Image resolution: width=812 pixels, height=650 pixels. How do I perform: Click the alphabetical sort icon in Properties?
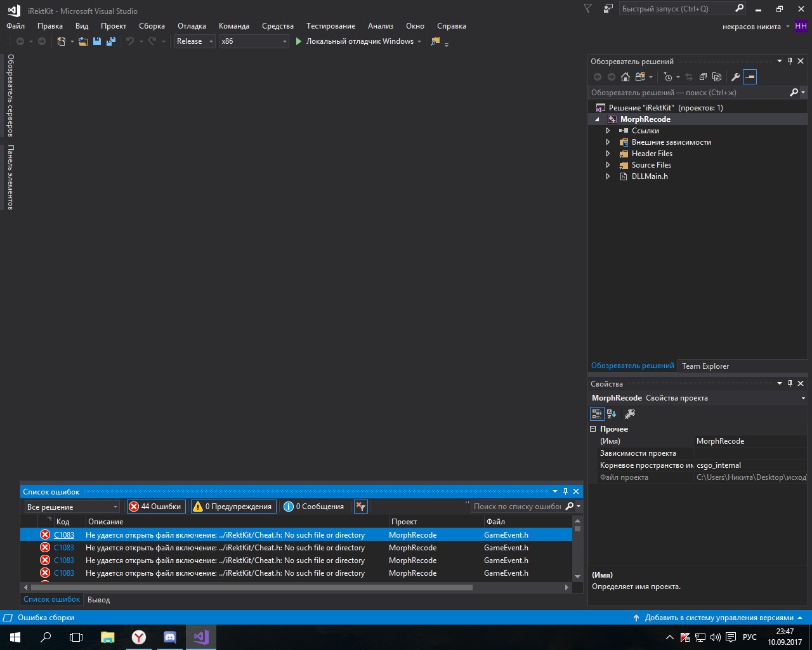click(x=612, y=414)
